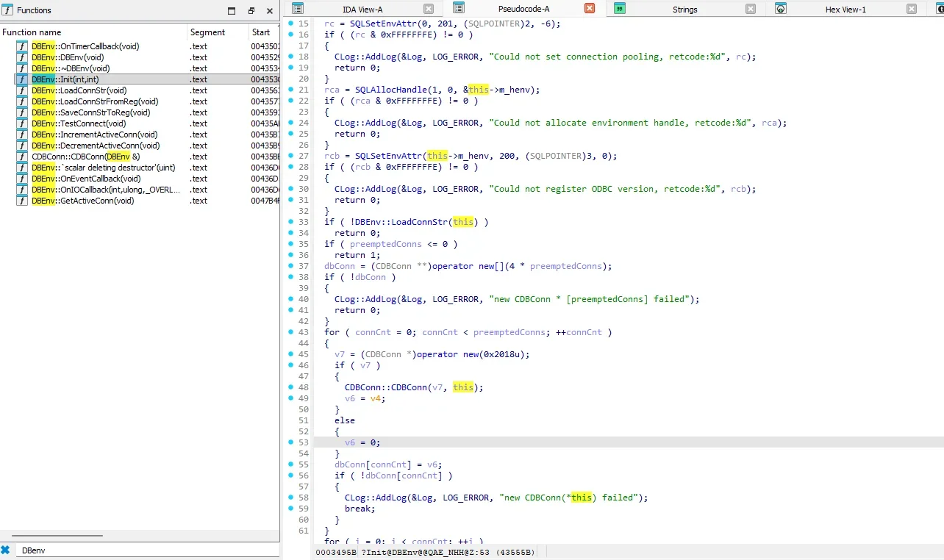
Task: Toggle breakpoint dot on line 33
Action: click(x=291, y=222)
